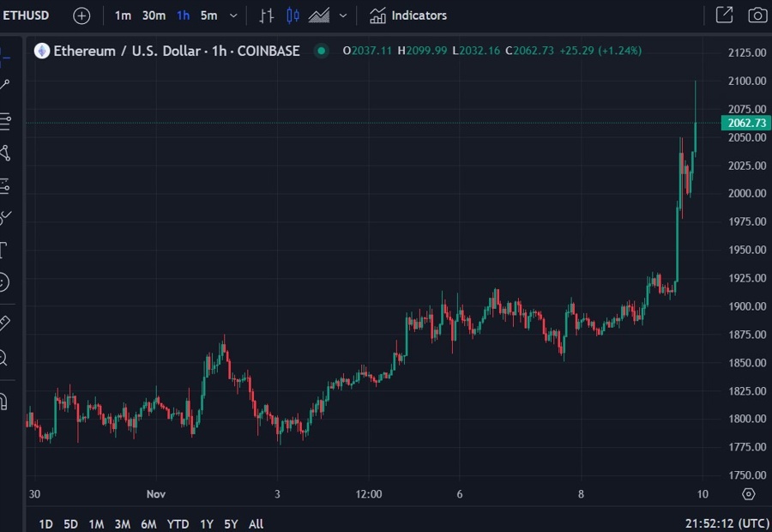Set the date range to 6M
Screen dimensions: 772x532
[x=148, y=523]
